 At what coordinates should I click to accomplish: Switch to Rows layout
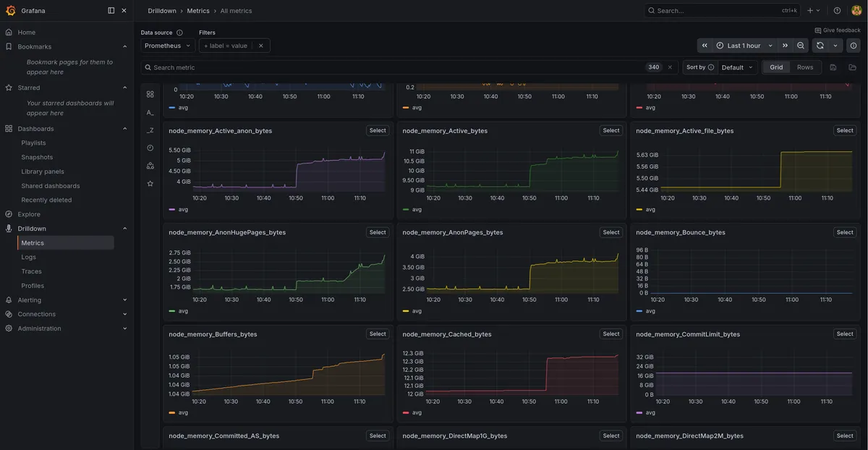coord(805,67)
